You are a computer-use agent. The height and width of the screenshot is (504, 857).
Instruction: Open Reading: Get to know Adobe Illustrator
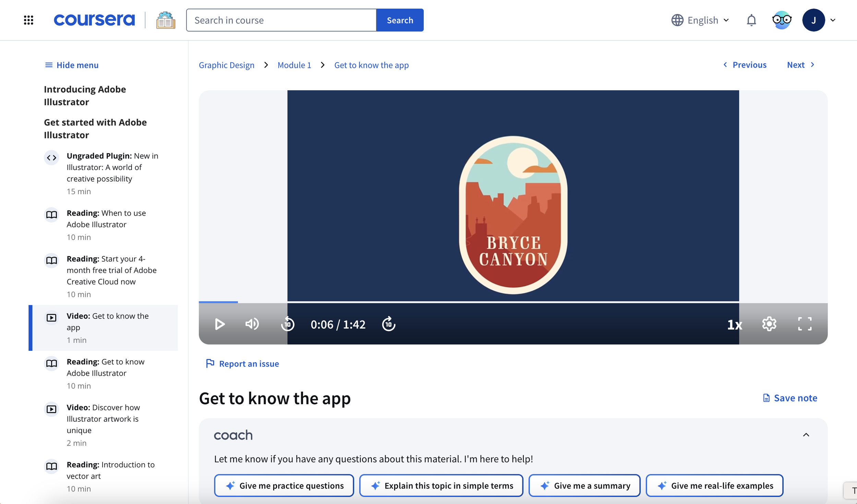point(103,373)
